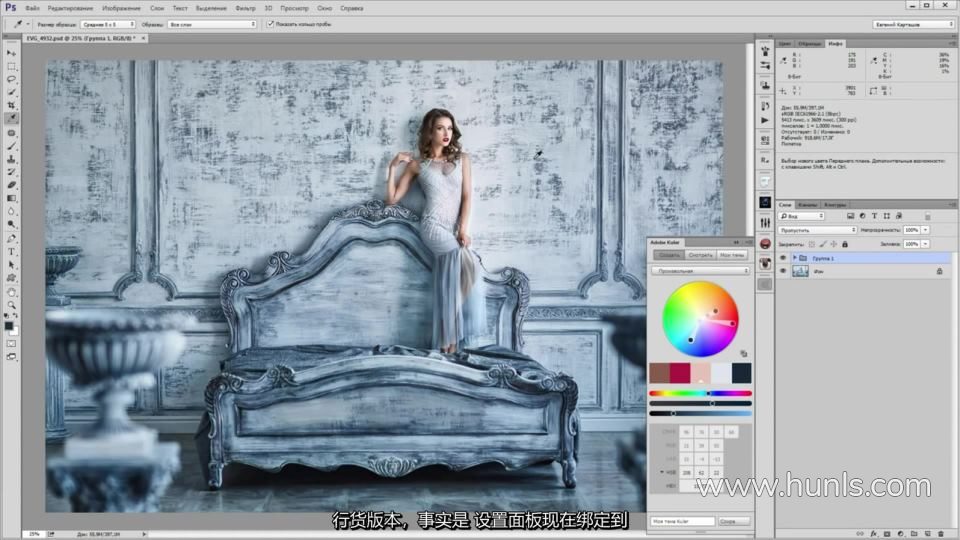This screenshot has width=960, height=540.
Task: Select the Crop tool
Action: point(12,105)
